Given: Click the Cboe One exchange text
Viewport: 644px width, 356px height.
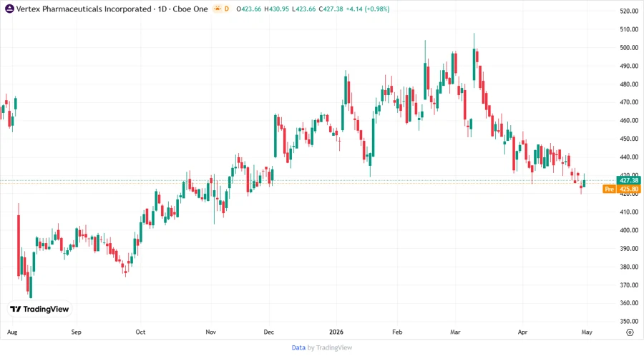Looking at the screenshot, I should [190, 9].
